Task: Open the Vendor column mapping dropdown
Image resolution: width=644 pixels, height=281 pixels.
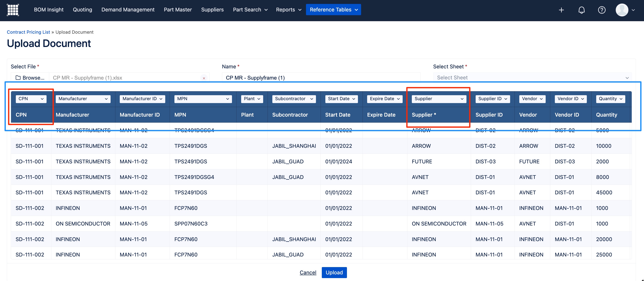Action: [x=532, y=99]
